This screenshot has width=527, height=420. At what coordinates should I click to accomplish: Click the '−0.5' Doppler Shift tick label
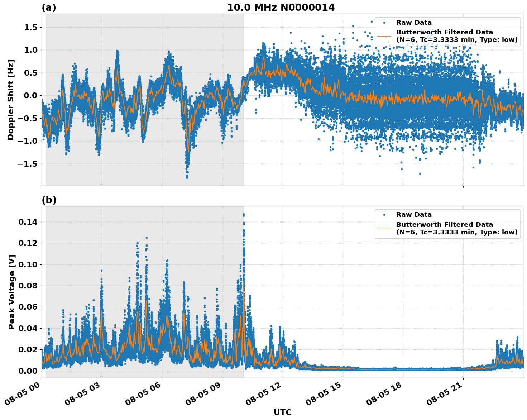pyautogui.click(x=28, y=118)
